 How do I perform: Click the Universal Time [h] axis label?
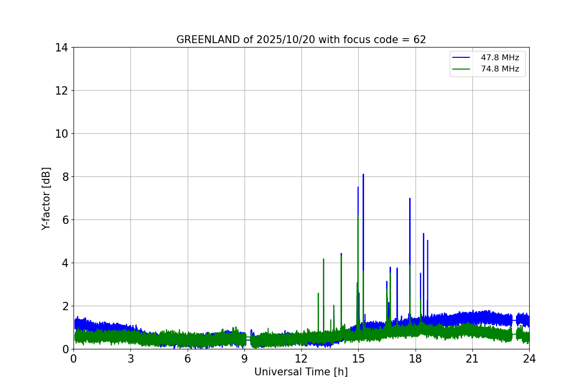(301, 372)
